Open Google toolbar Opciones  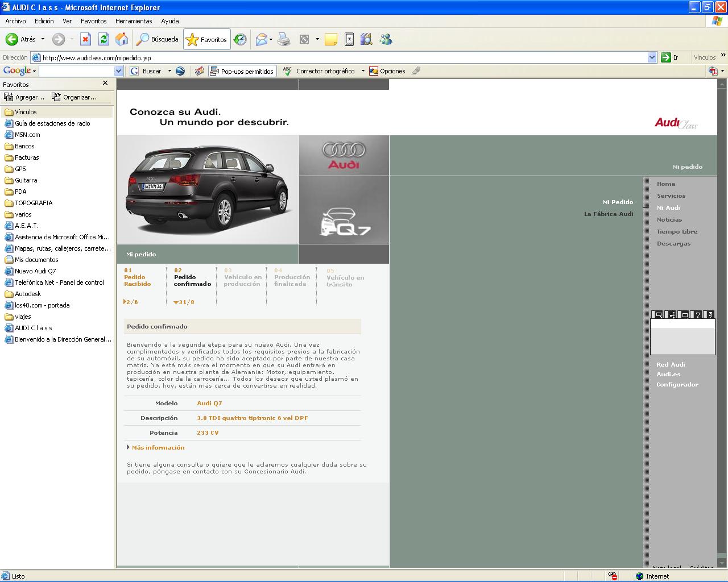387,71
